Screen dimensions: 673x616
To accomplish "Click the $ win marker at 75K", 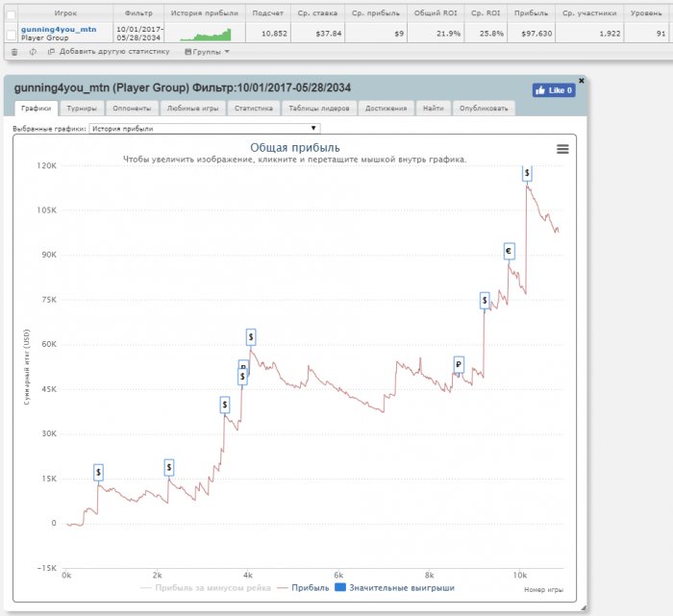I will pyautogui.click(x=485, y=300).
